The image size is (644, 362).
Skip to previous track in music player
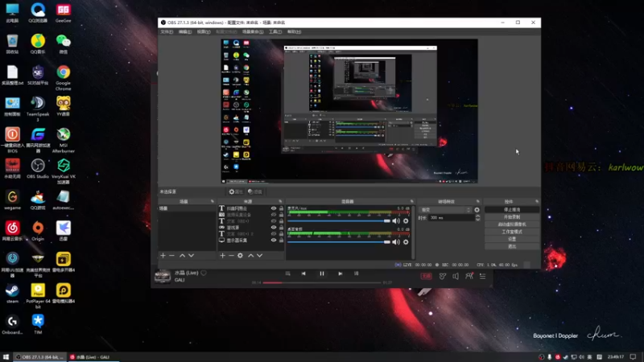pos(303,274)
